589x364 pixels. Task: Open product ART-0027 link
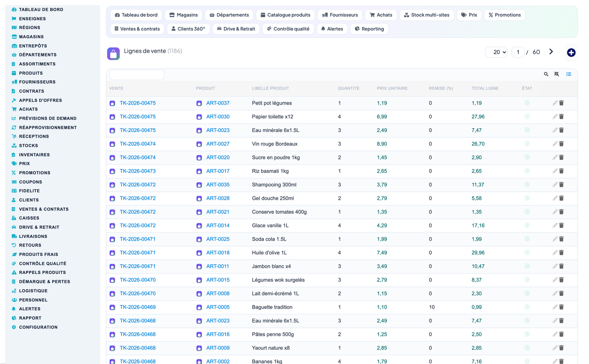[218, 144]
